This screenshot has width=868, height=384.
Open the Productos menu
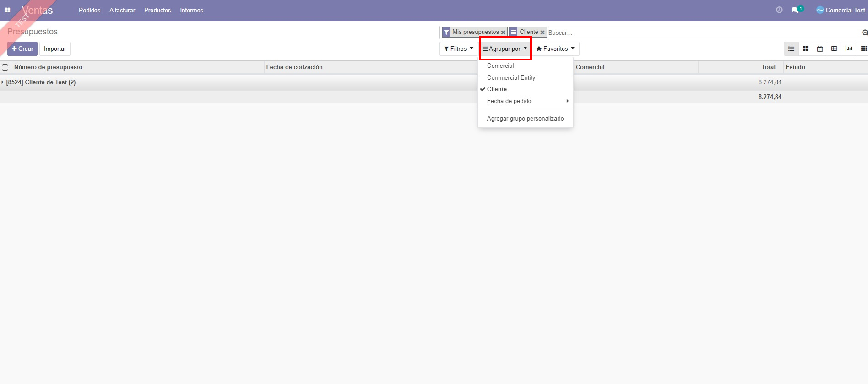point(157,10)
